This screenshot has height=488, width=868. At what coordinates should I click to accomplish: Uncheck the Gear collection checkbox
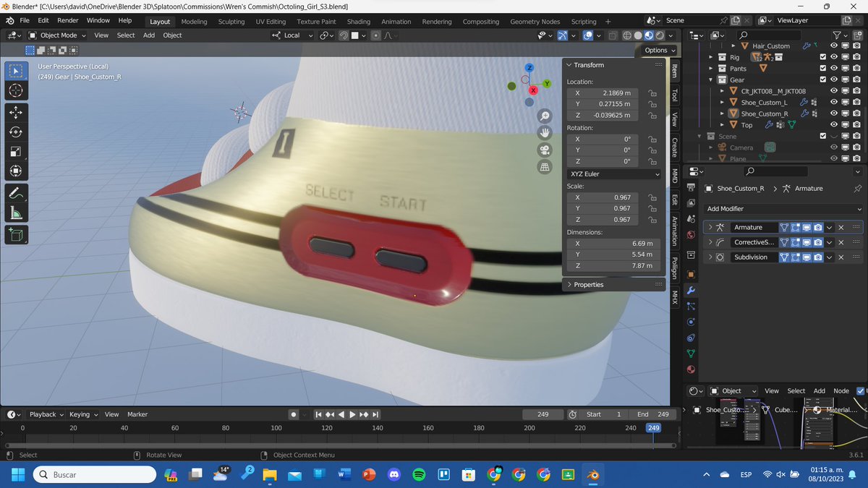pyautogui.click(x=823, y=80)
